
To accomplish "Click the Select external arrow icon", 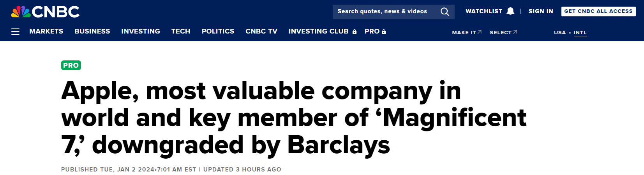I will tap(515, 32).
